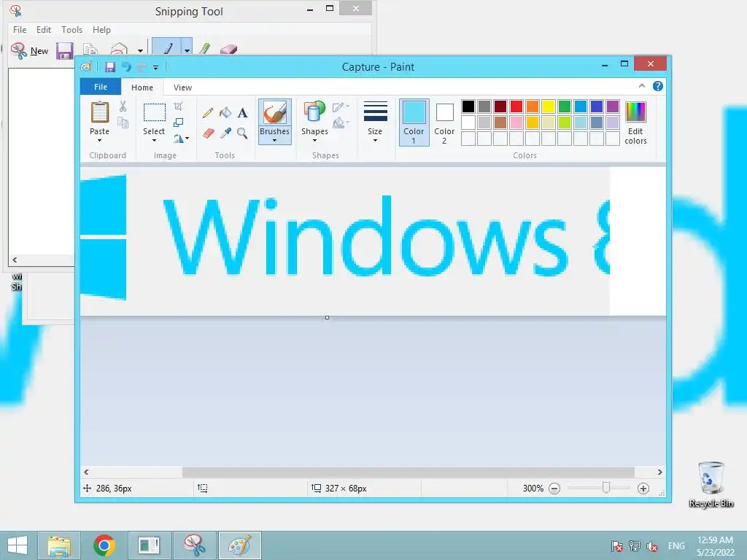Open the Edit menu in Snipping Tool
This screenshot has width=747, height=560.
[43, 29]
